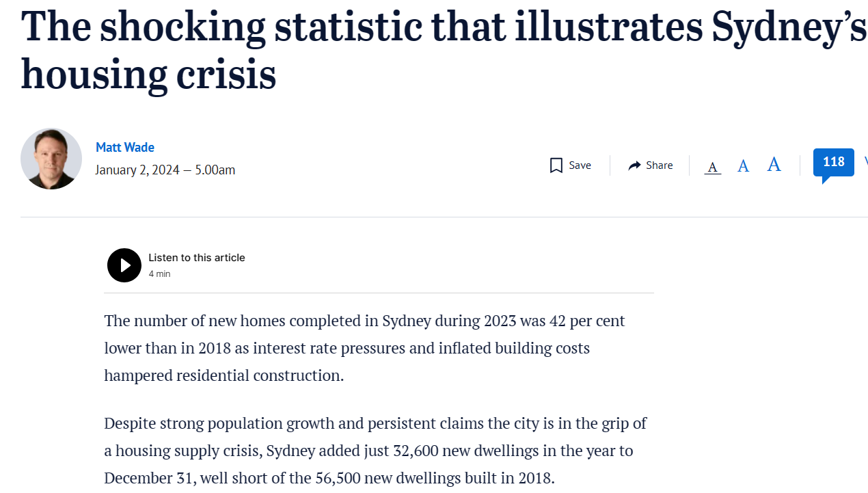This screenshot has width=868, height=493.
Task: Play the article audio
Action: click(124, 265)
